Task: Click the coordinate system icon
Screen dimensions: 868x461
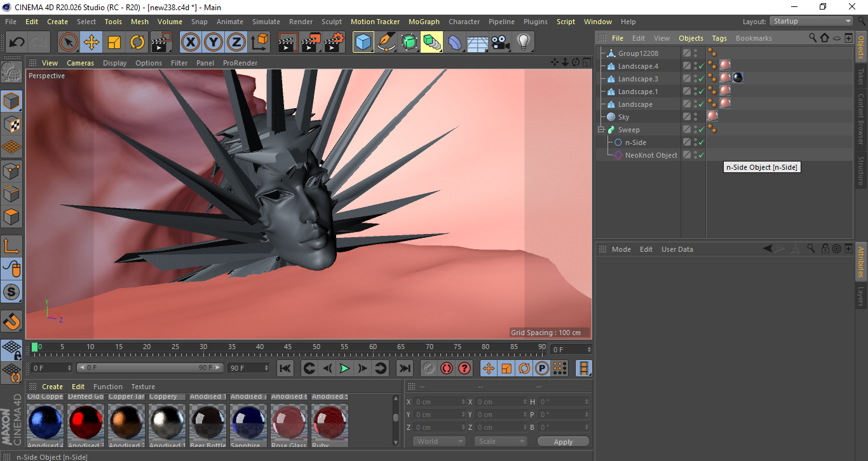Action: 259,43
